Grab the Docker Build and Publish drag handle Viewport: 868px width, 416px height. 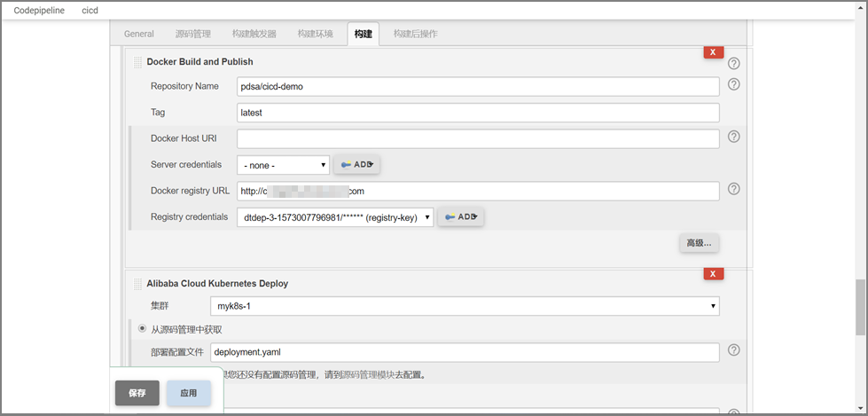point(137,62)
